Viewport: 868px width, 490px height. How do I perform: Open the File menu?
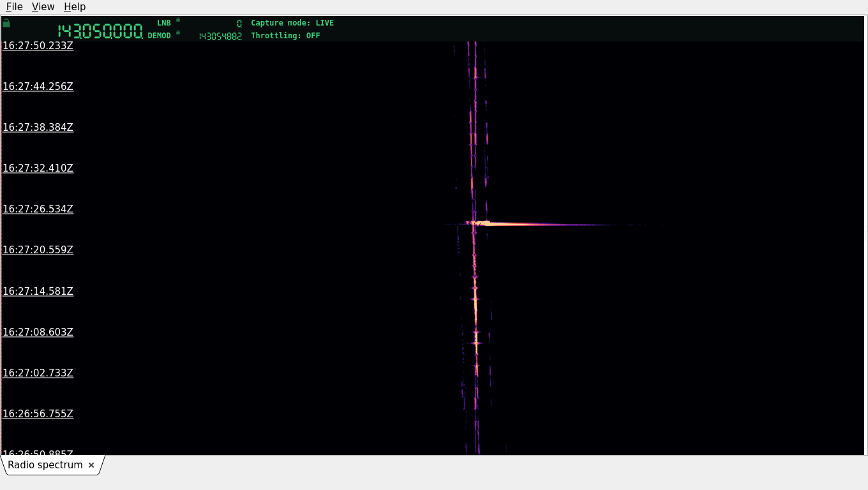(14, 6)
